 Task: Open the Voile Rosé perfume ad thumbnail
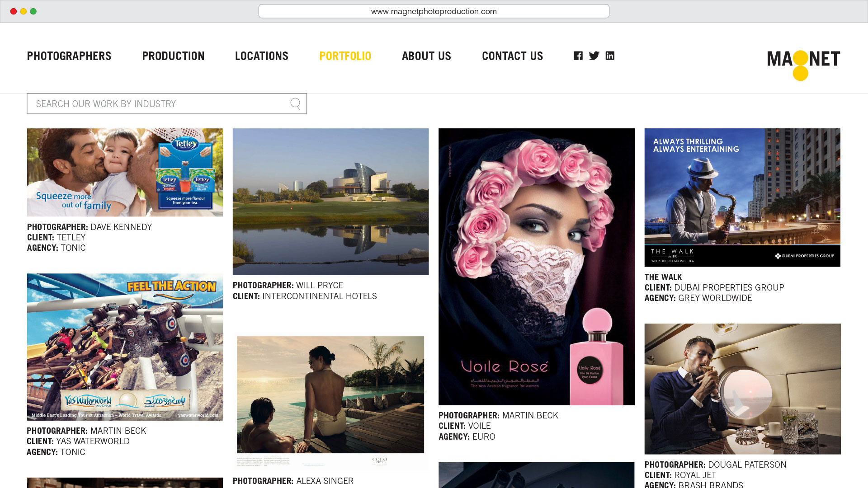[537, 267]
